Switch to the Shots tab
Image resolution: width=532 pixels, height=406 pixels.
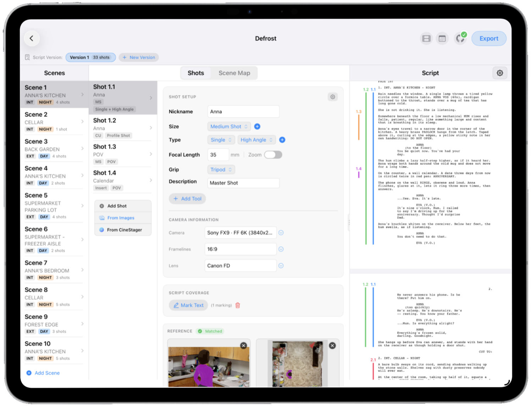[196, 73]
